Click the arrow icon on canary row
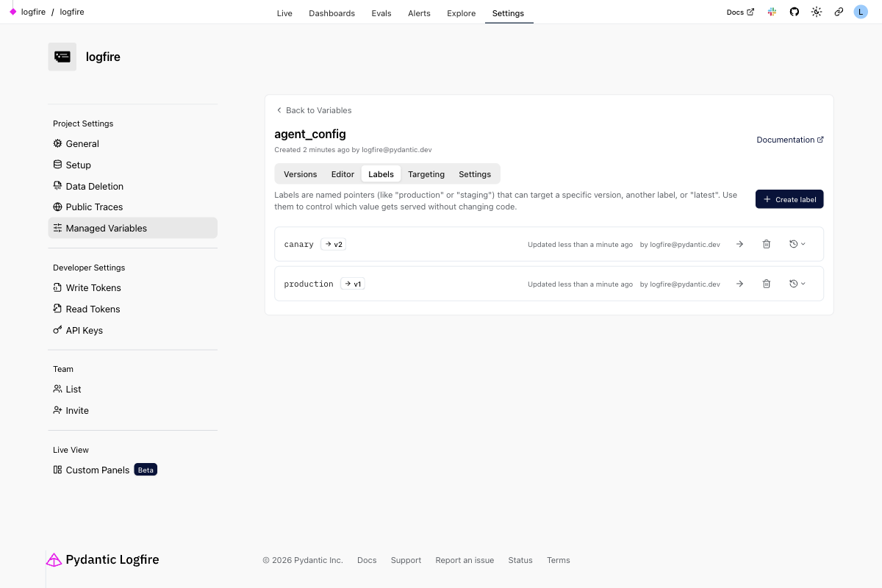The width and height of the screenshot is (882, 588). click(740, 244)
